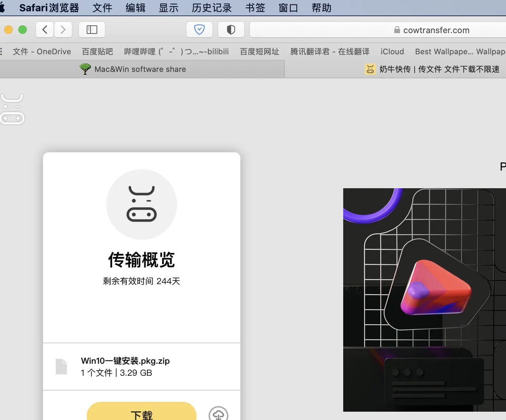Click the blue shield extension icon
Viewport: 506px width, 420px height.
[199, 30]
